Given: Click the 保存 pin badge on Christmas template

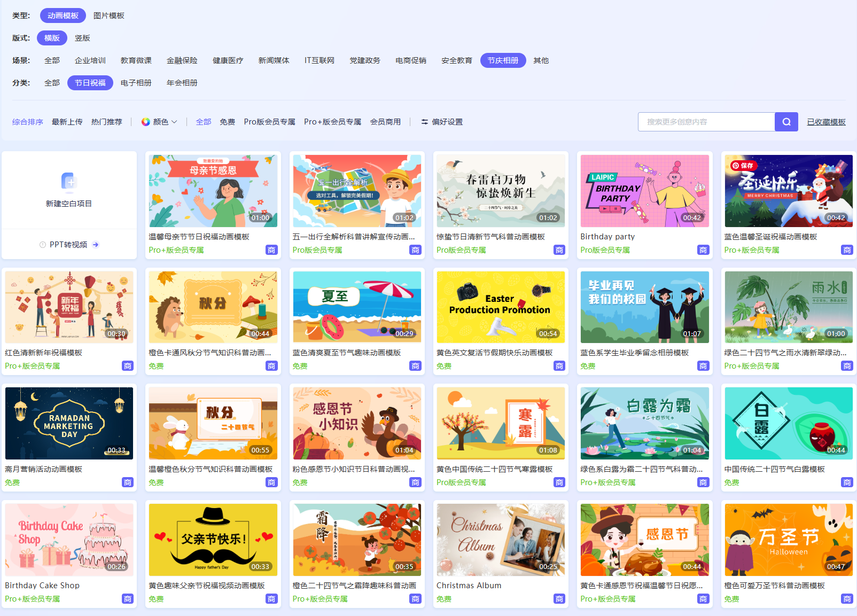Looking at the screenshot, I should point(742,166).
